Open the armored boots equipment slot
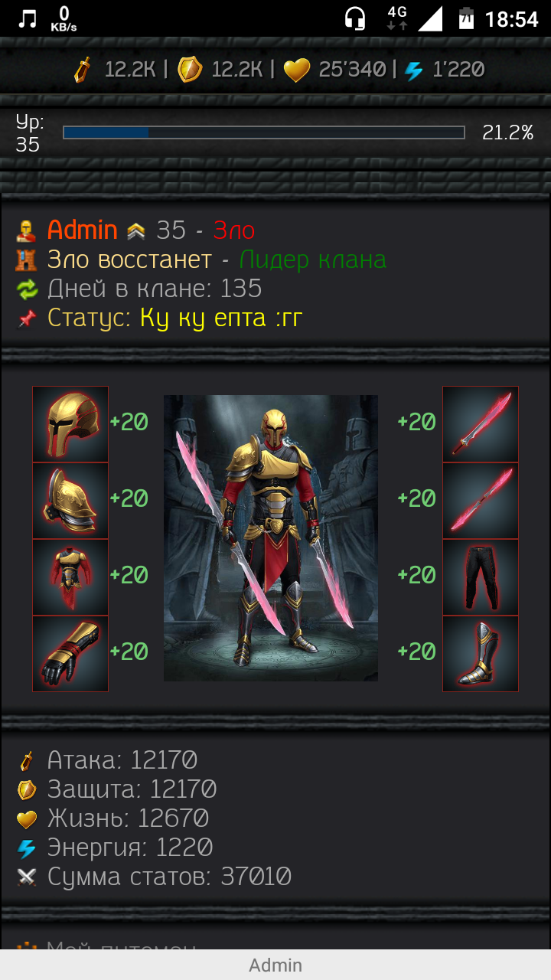 point(481,654)
